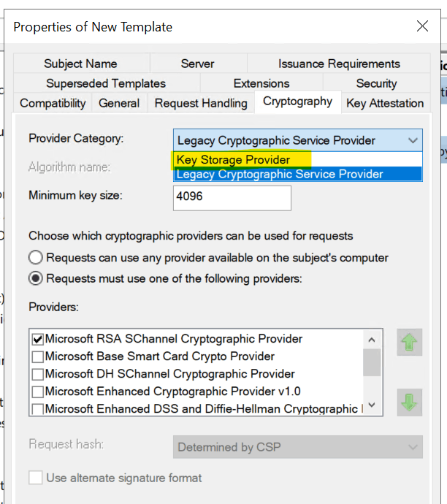Select 'Requests must use one of the following providers'

point(35,278)
